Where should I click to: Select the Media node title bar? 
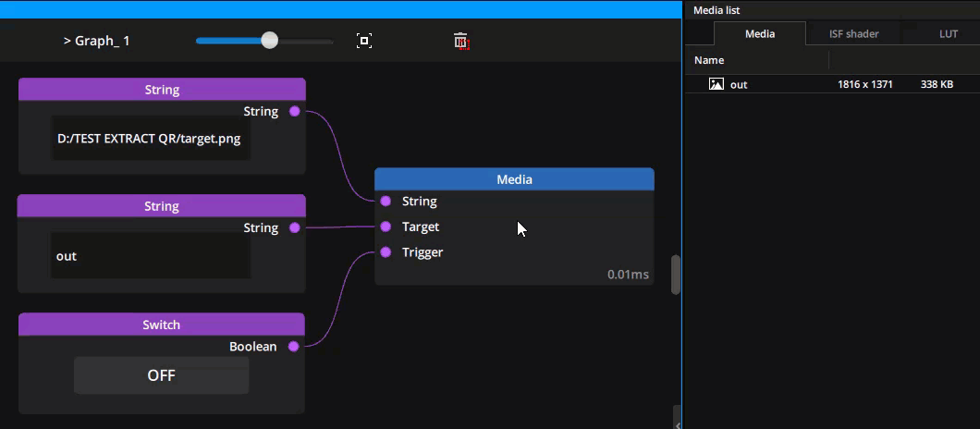[x=514, y=179]
